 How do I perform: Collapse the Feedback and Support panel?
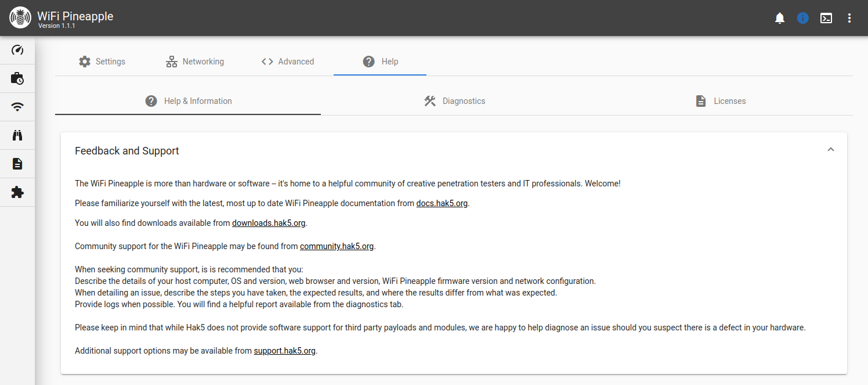coord(831,150)
